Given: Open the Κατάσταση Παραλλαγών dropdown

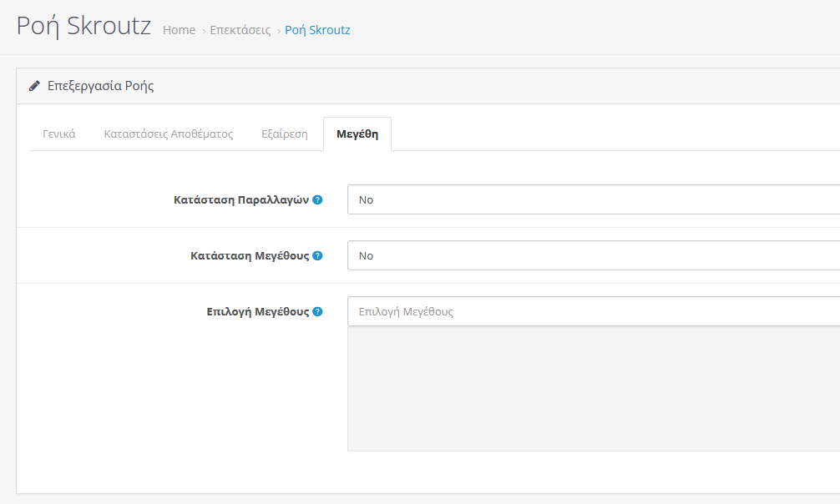Looking at the screenshot, I should (594, 199).
